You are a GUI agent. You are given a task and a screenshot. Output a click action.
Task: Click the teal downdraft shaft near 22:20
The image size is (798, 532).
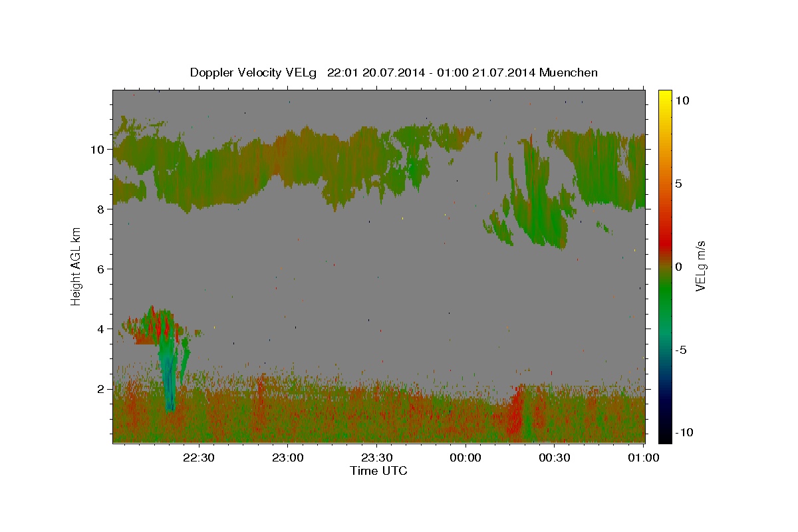[x=169, y=369]
